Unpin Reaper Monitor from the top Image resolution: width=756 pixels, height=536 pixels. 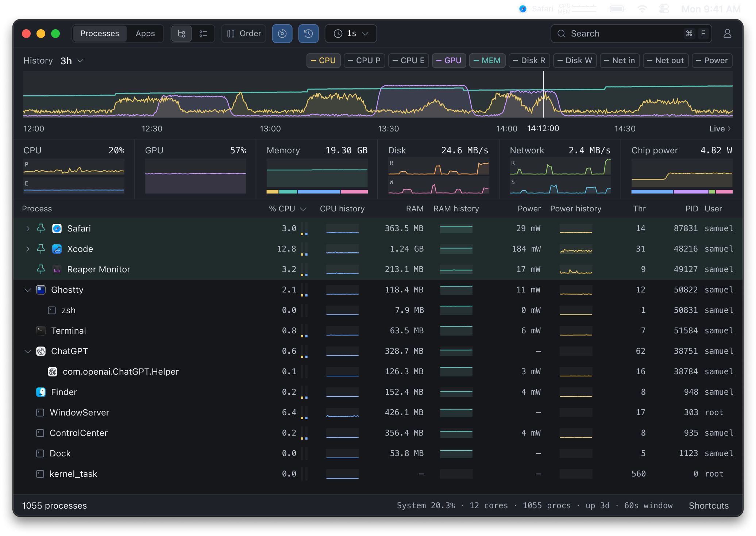(41, 269)
